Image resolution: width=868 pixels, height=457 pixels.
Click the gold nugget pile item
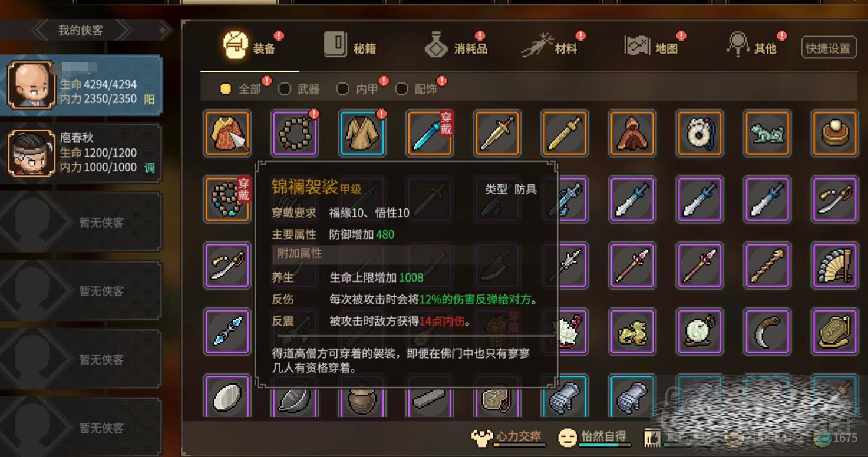click(632, 332)
